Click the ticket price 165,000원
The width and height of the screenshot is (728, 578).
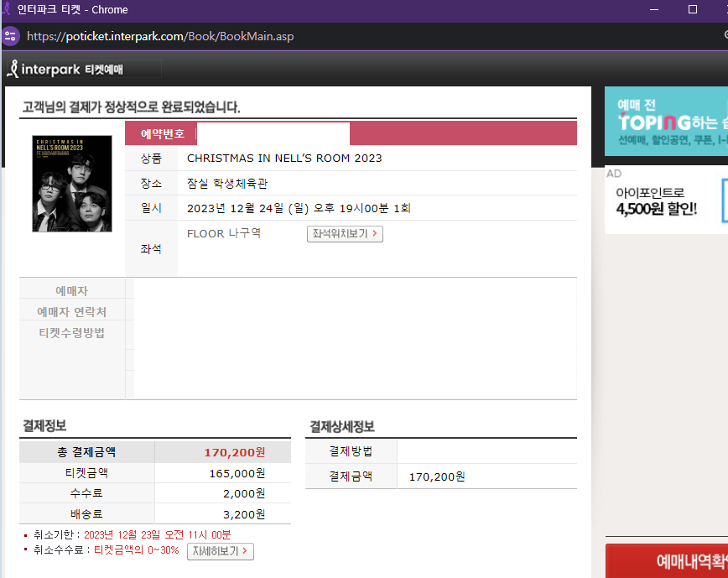coord(237,473)
